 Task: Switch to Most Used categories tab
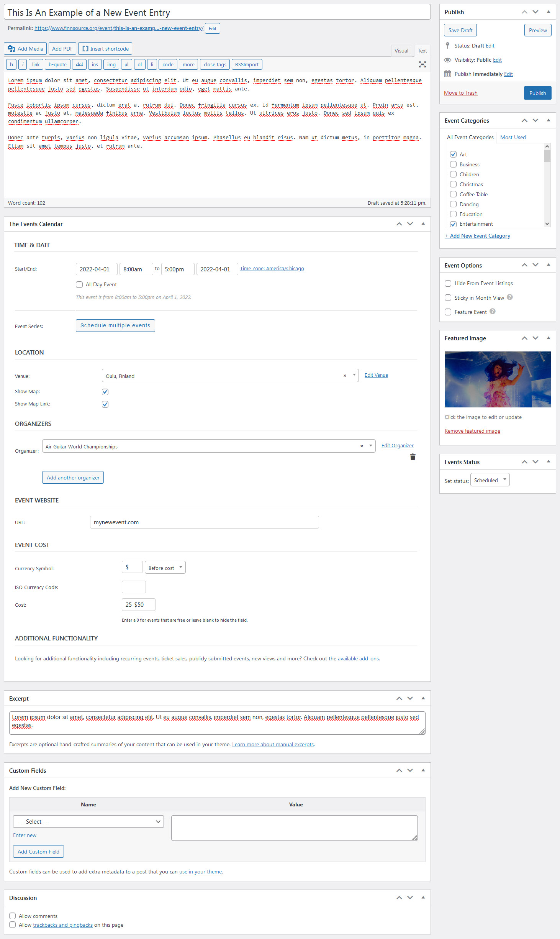(x=513, y=137)
